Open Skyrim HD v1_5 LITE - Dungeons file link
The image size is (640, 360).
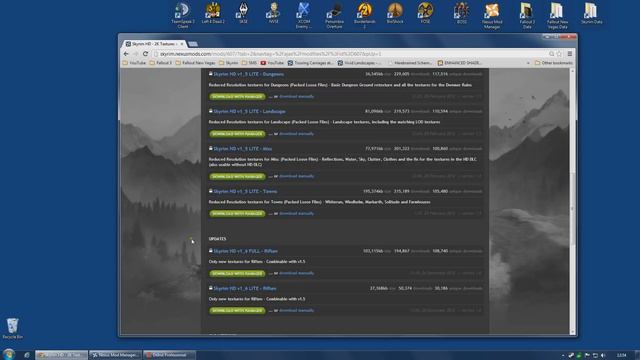point(249,74)
